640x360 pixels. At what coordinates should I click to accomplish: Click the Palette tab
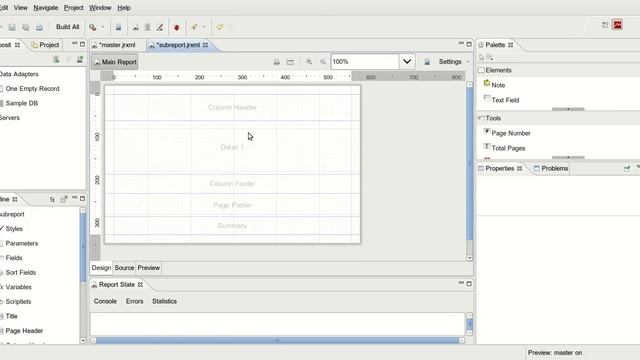point(496,45)
